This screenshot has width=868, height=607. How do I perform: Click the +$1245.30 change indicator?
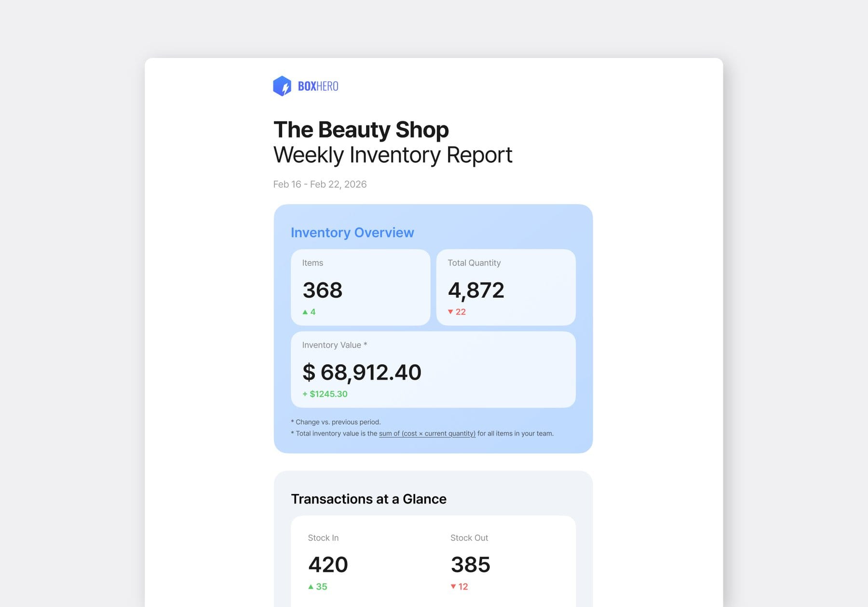tap(325, 394)
